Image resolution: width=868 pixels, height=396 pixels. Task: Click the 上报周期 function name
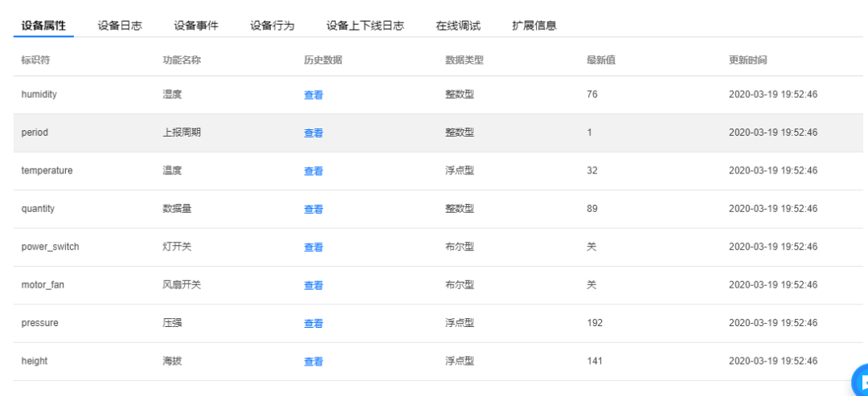tap(182, 133)
